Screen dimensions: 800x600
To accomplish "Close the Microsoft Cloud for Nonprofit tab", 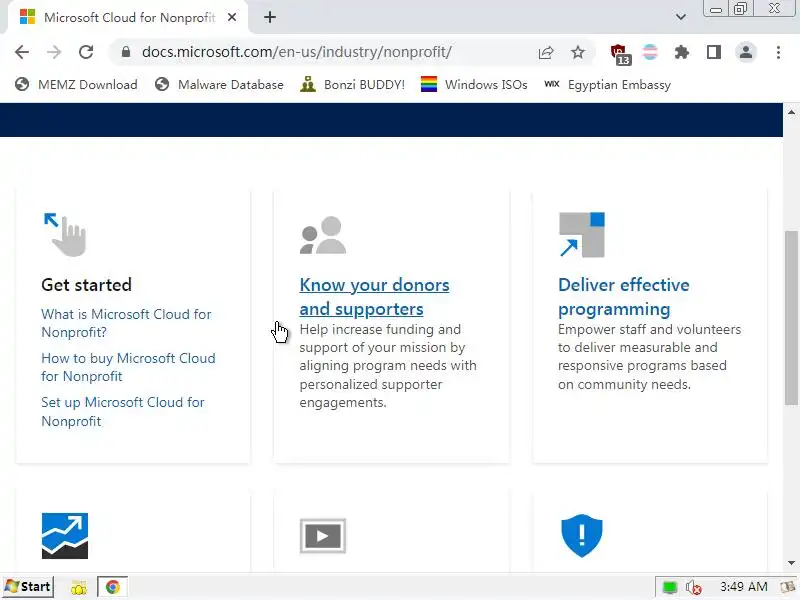I will tap(232, 17).
